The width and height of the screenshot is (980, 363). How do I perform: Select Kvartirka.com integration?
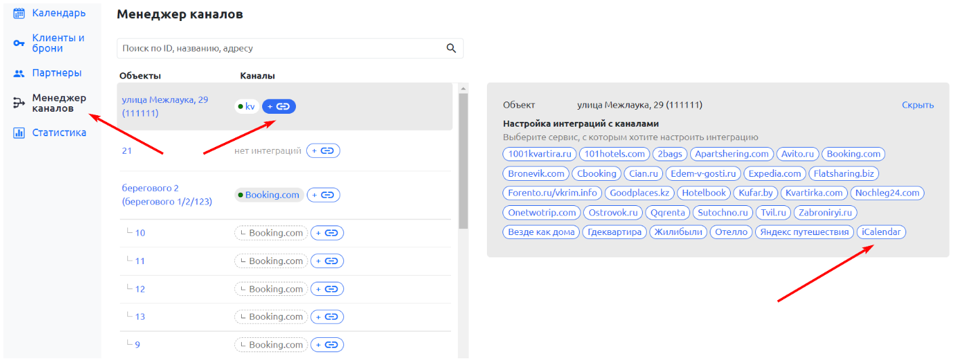tap(814, 193)
